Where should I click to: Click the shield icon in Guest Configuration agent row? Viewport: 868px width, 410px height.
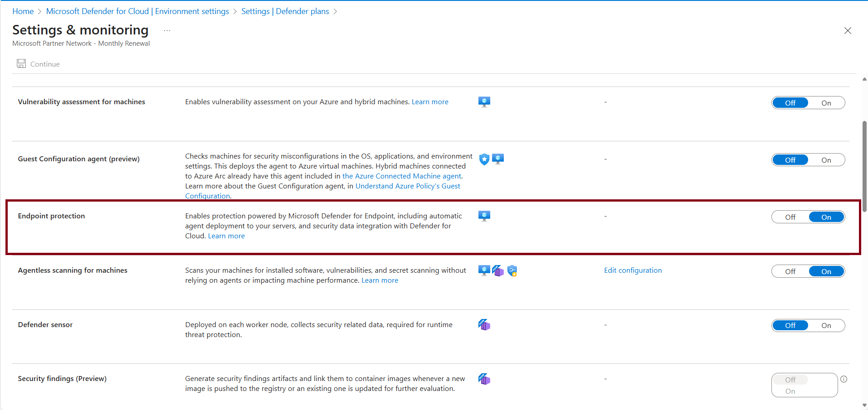tap(484, 159)
